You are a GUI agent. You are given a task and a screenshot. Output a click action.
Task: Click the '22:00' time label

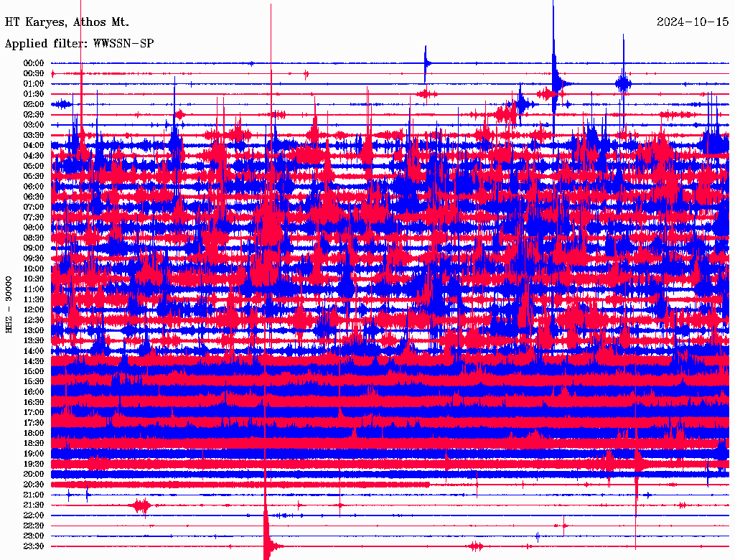(x=34, y=515)
